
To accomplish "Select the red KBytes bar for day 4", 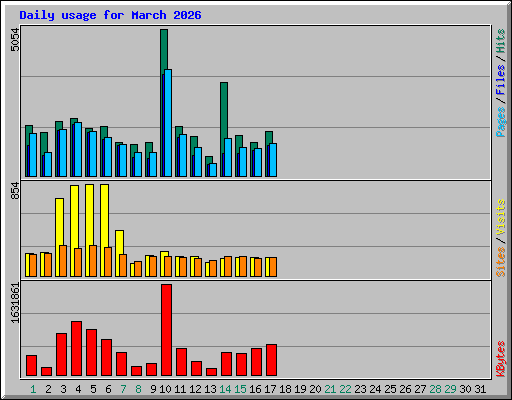I will pos(76,349).
